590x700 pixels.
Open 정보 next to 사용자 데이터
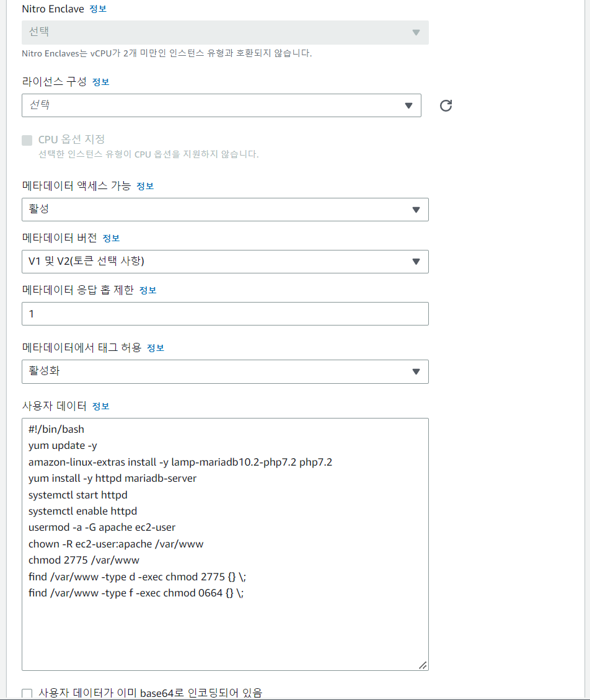point(100,405)
